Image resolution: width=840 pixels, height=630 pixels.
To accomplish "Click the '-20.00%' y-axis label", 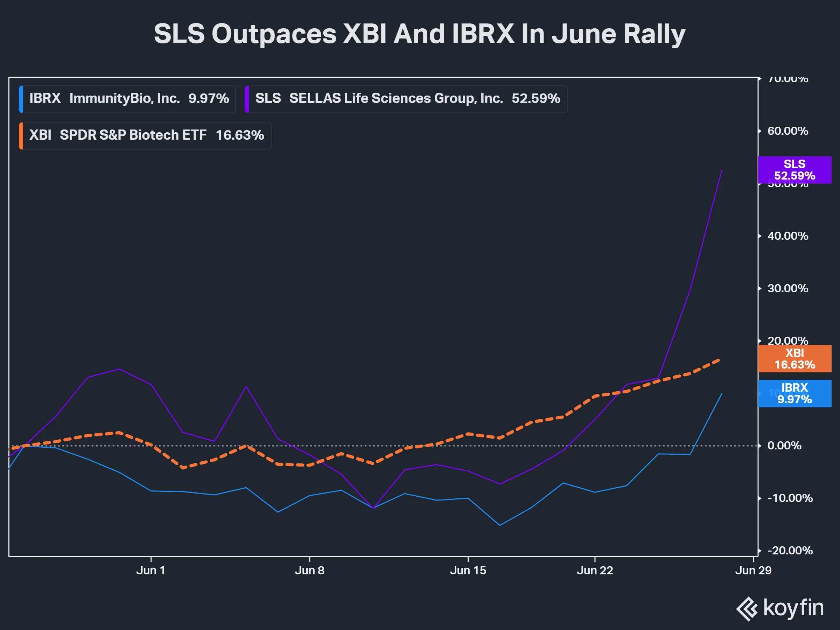I will tap(790, 550).
